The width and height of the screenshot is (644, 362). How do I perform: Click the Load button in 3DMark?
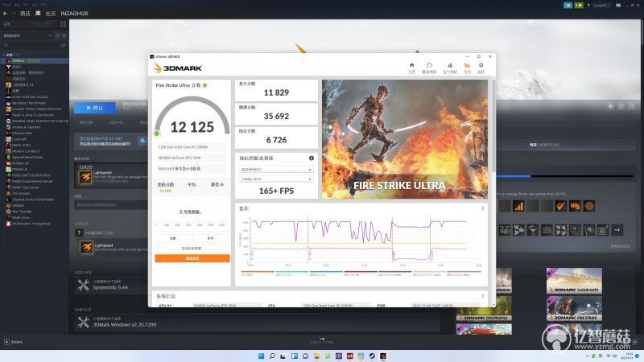click(x=173, y=238)
